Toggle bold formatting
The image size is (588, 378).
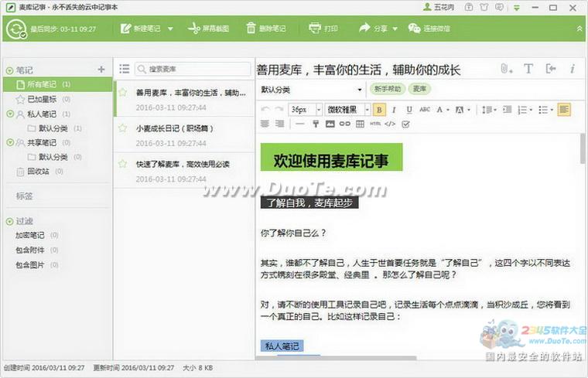click(x=379, y=110)
